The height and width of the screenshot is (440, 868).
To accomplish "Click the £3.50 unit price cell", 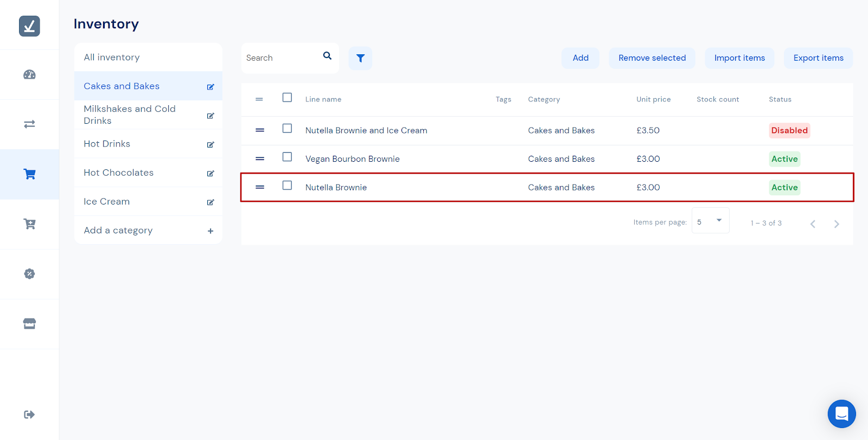I will tap(648, 130).
